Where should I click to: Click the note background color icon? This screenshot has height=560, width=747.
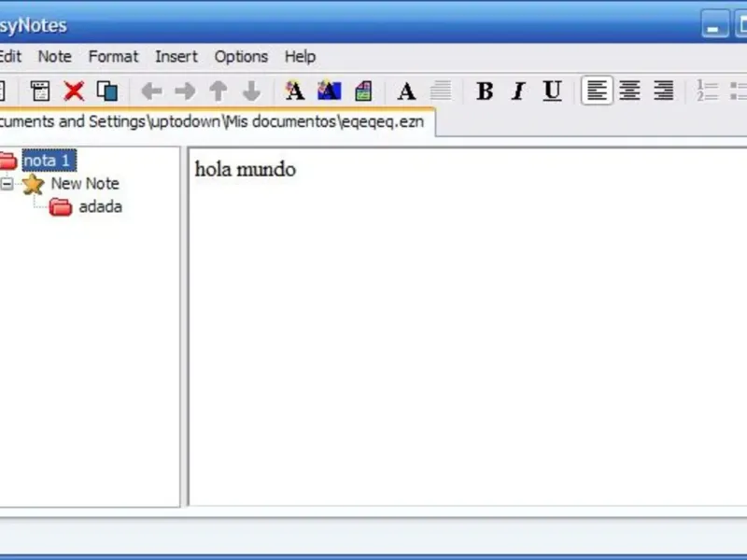pos(363,91)
